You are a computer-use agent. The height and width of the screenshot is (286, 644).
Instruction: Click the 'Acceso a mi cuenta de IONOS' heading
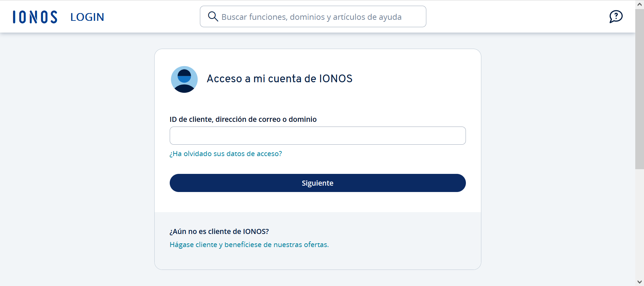click(279, 79)
